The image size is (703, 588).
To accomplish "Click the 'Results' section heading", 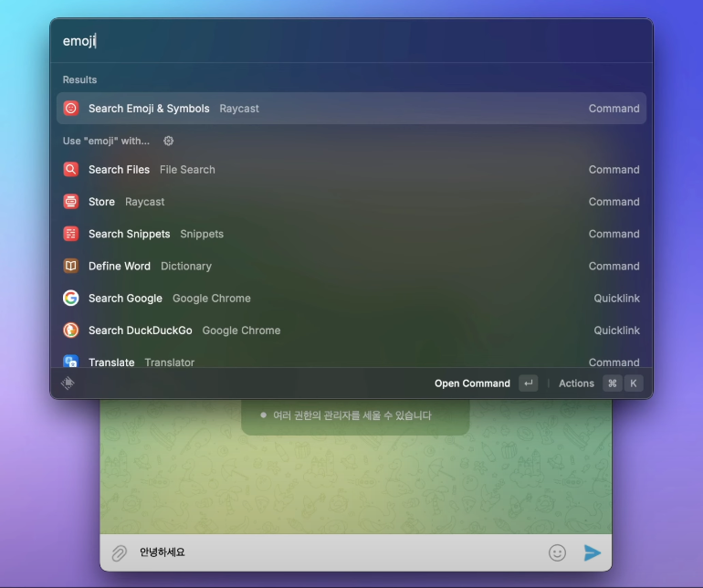I will point(79,79).
